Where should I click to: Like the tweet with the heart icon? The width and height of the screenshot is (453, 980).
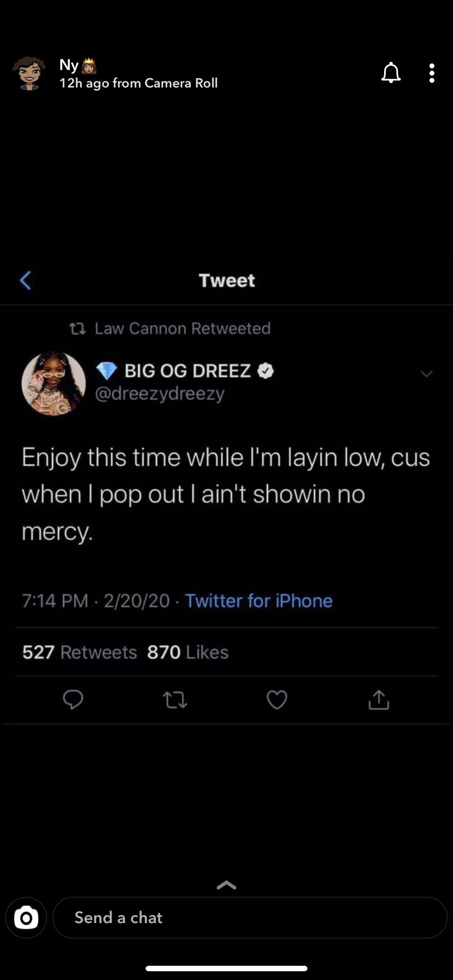click(277, 700)
